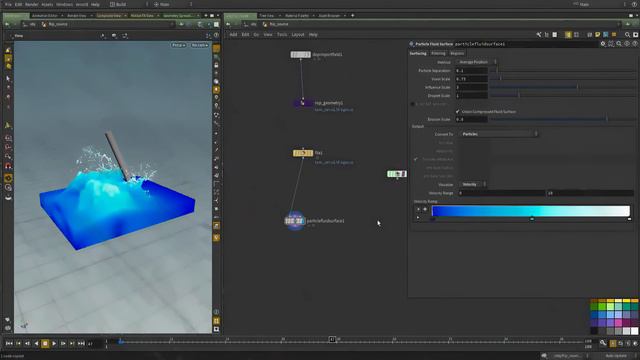Screen dimensions: 640x360
Task: Select the top dopimportfield1 node
Action: click(300, 54)
